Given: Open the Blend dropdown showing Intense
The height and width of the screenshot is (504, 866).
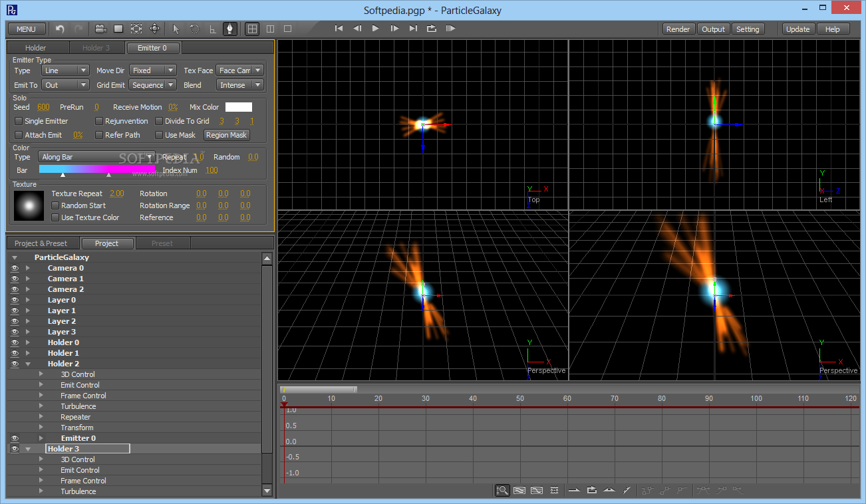Looking at the screenshot, I should 240,85.
